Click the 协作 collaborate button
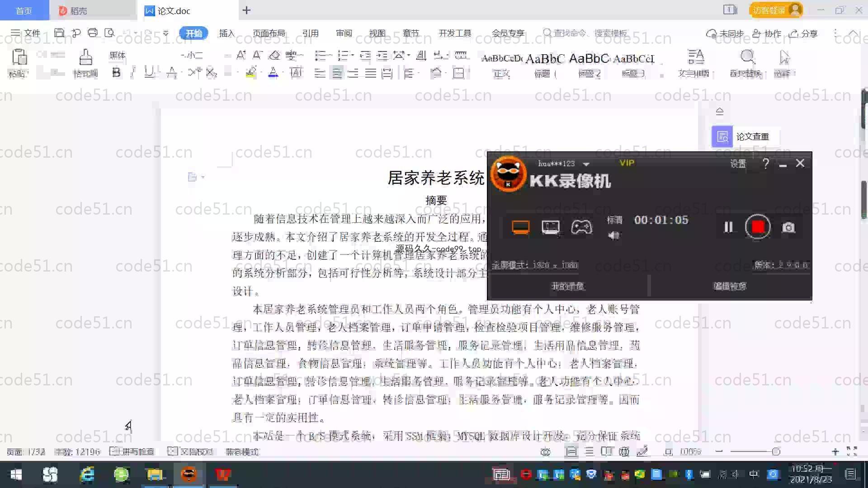The height and width of the screenshot is (488, 868). [x=767, y=33]
